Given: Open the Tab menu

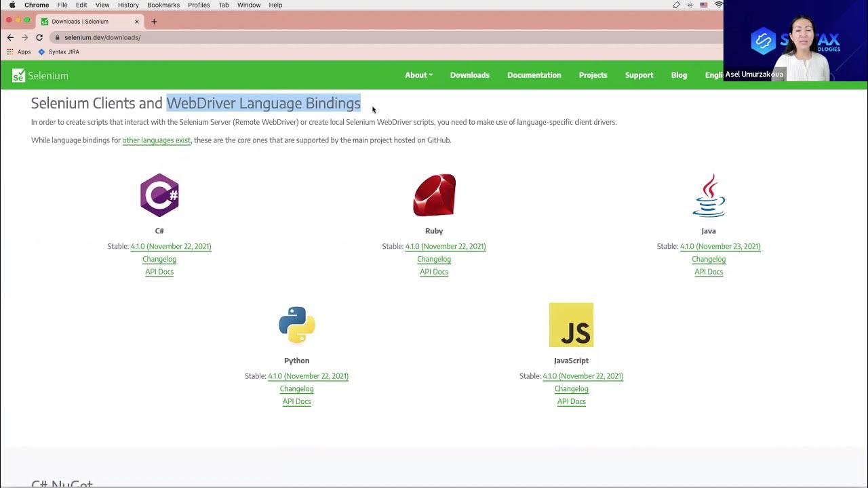Looking at the screenshot, I should [x=223, y=5].
